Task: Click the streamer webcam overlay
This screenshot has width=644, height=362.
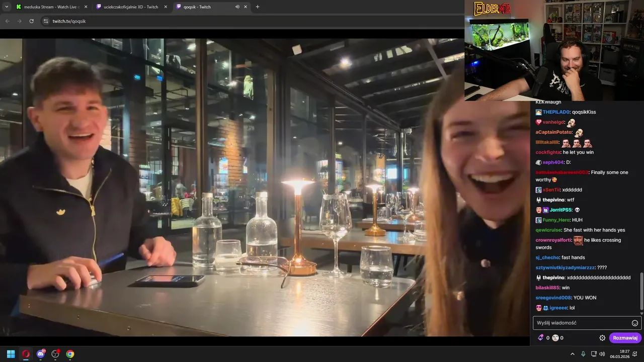Action: click(x=554, y=50)
